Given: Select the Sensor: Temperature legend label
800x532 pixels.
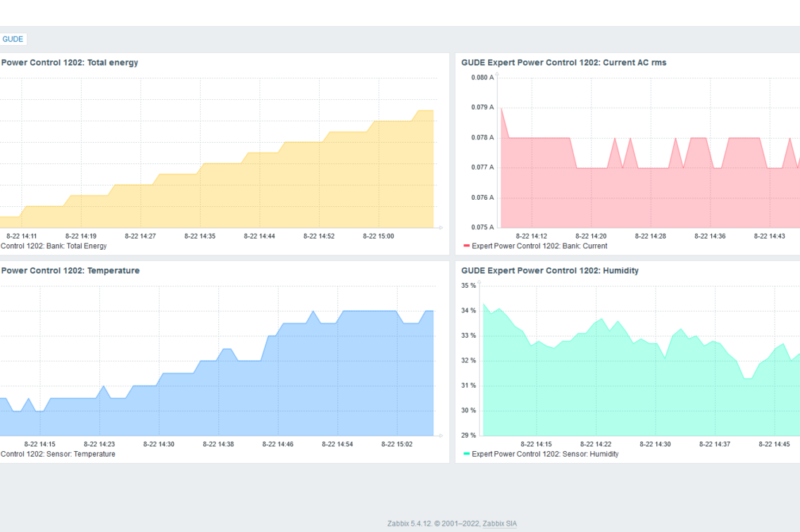Looking at the screenshot, I should (x=58, y=454).
